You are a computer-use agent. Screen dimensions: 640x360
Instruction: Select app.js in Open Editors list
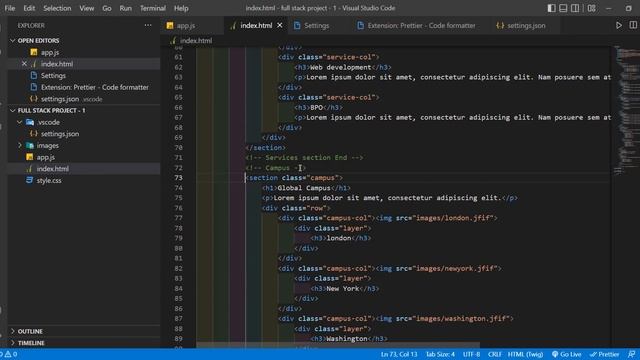coord(84,52)
